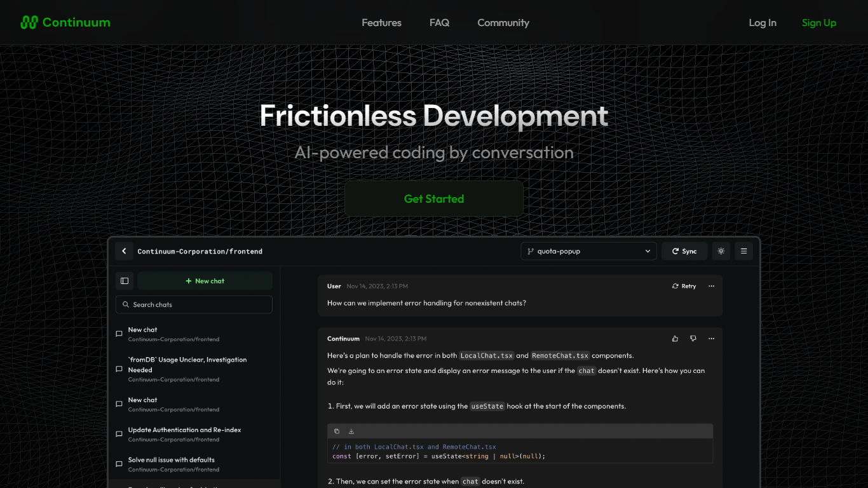Sync the repository with the Sync button
Viewport: 868px width, 488px height.
point(684,251)
